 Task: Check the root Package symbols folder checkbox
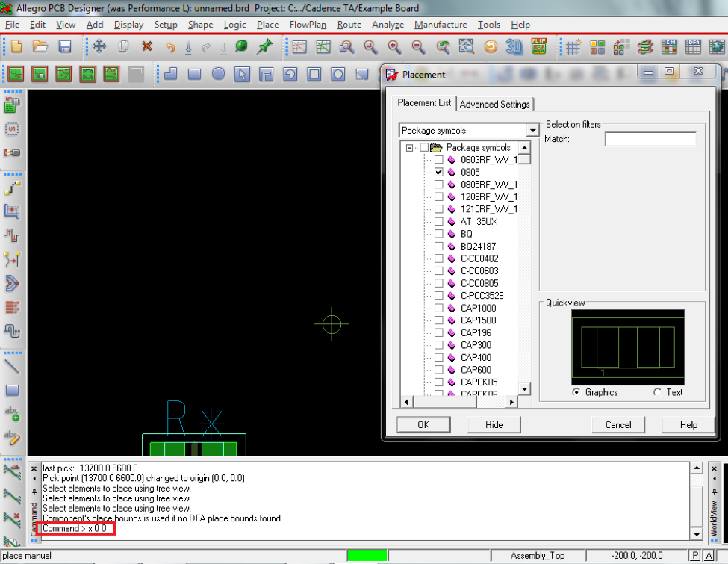pyautogui.click(x=424, y=148)
